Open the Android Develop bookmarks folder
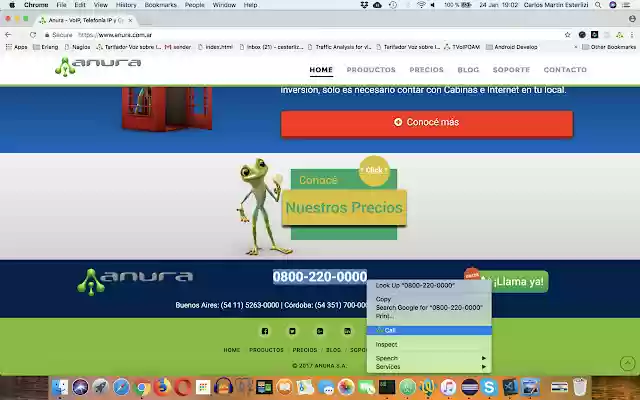Viewport: 640px width, 400px height. 512,47
